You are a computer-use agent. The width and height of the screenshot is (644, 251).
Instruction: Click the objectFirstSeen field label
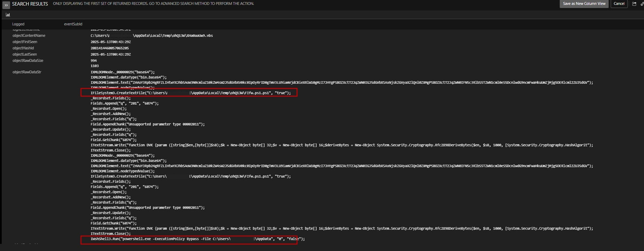click(25, 42)
